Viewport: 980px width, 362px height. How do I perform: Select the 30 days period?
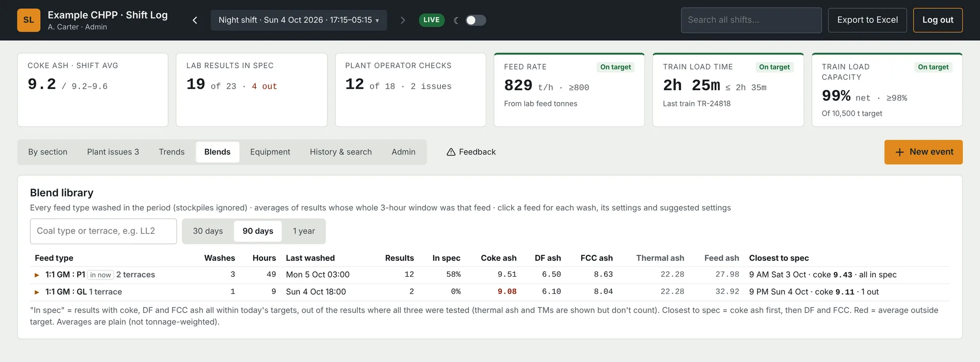[x=208, y=231]
